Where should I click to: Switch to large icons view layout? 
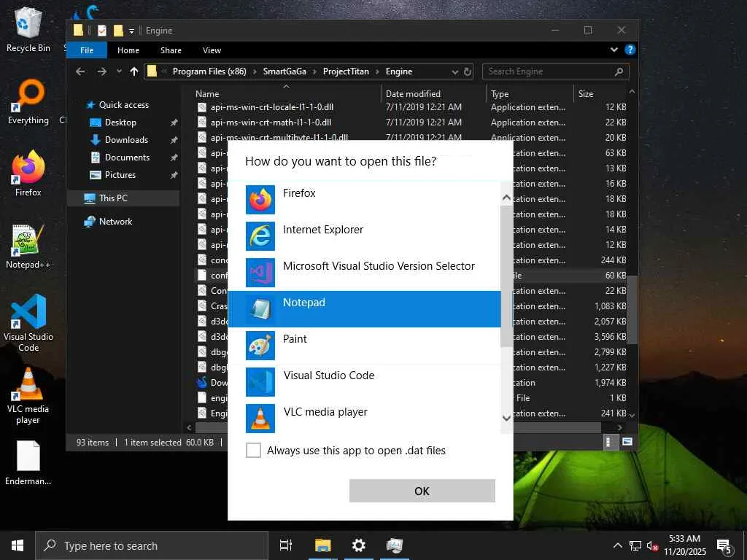[627, 442]
